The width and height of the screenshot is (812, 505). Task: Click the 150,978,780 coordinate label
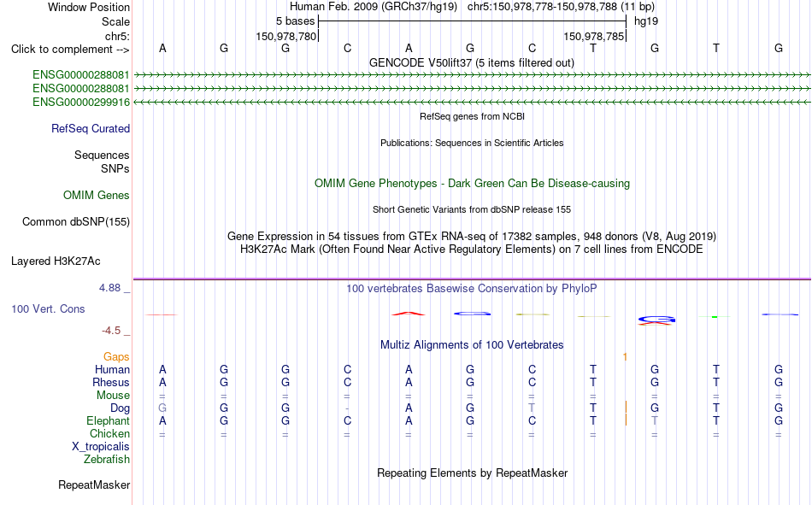pos(285,36)
